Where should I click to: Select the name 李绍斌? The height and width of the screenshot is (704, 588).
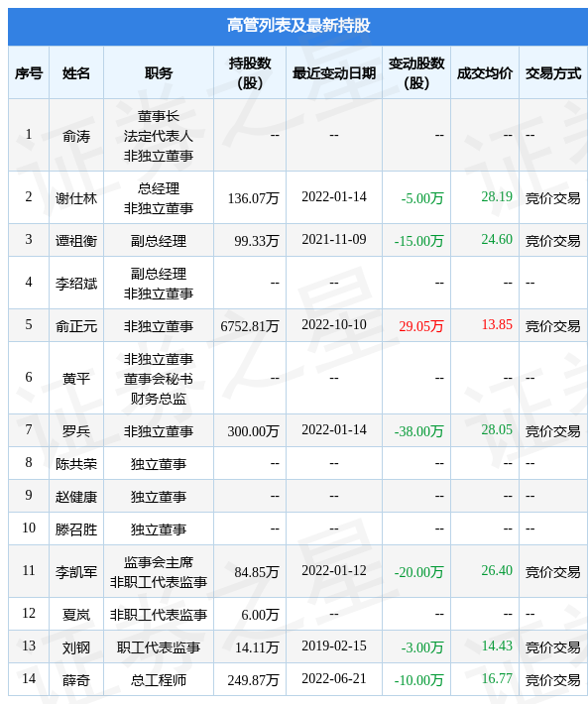coord(76,284)
